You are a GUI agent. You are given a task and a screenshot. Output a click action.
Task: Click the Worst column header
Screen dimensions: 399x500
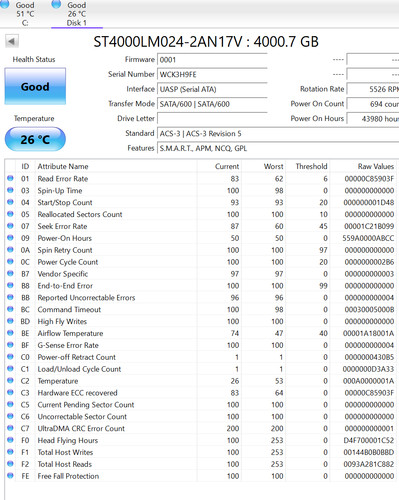click(x=273, y=166)
